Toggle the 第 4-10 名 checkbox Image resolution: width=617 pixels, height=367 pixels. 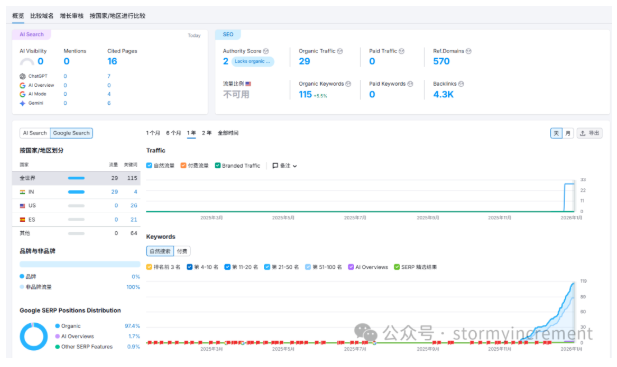click(189, 267)
